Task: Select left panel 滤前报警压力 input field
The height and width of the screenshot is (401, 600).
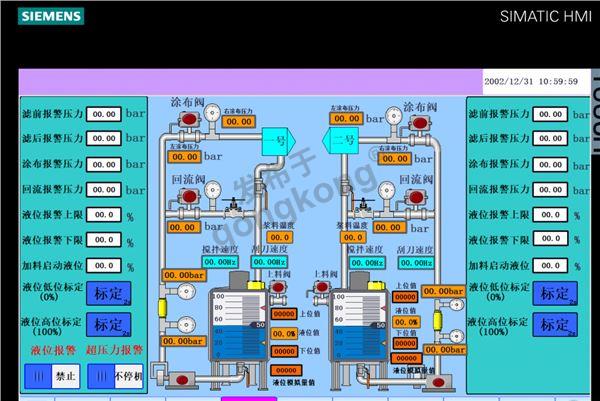Action: (104, 114)
